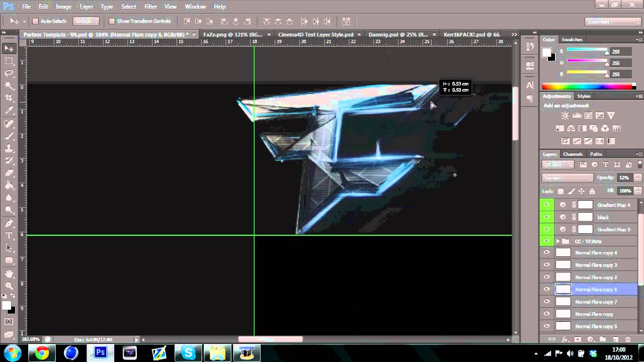The width and height of the screenshot is (644, 362).
Task: Open the Auto-Select Group dropdown
Action: [87, 21]
